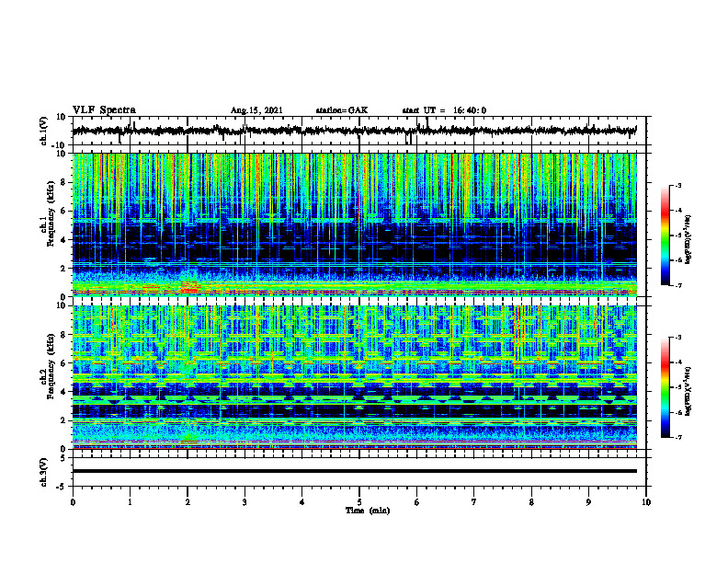Click the ch.1 spectrogram panel

tap(354, 224)
